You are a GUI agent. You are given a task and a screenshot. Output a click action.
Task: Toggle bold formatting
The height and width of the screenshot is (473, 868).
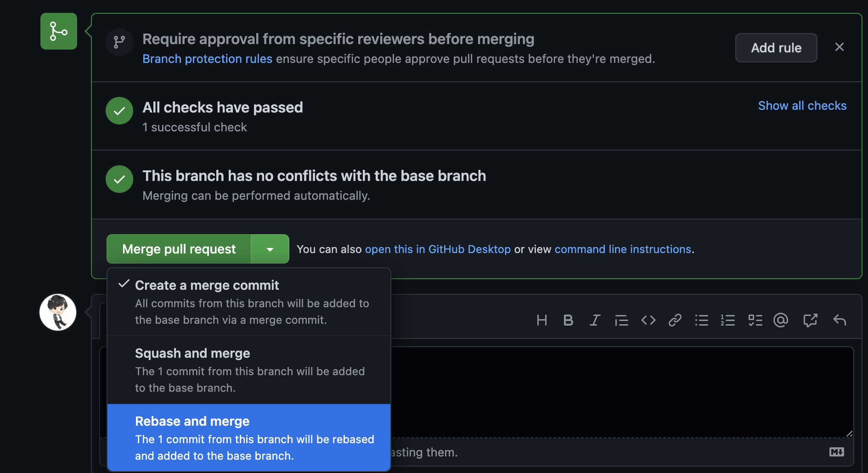tap(569, 320)
